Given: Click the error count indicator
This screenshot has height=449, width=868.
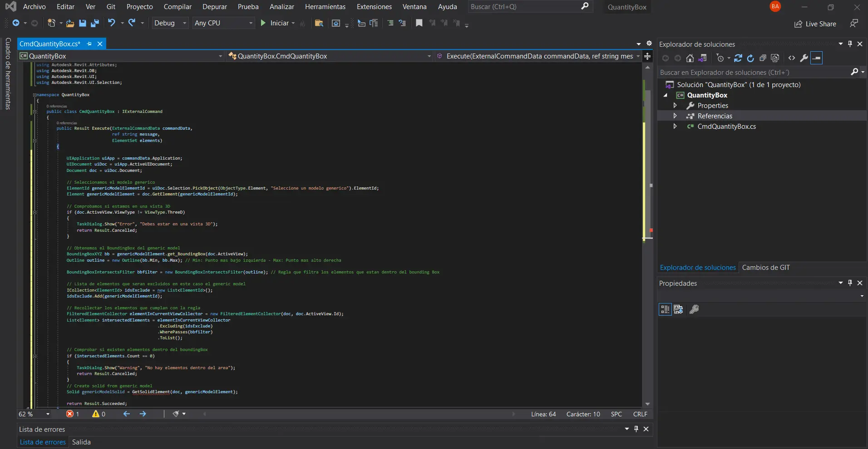Looking at the screenshot, I should (x=73, y=414).
